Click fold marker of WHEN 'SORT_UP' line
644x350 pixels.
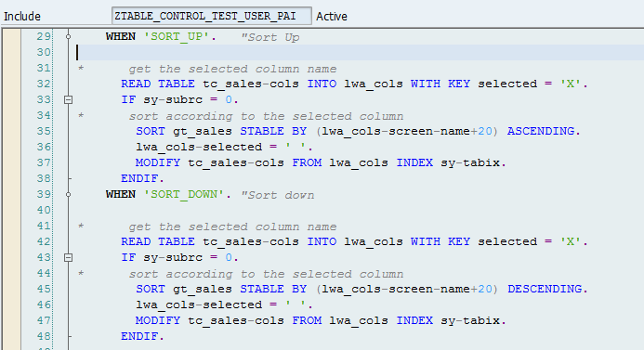pos(69,36)
